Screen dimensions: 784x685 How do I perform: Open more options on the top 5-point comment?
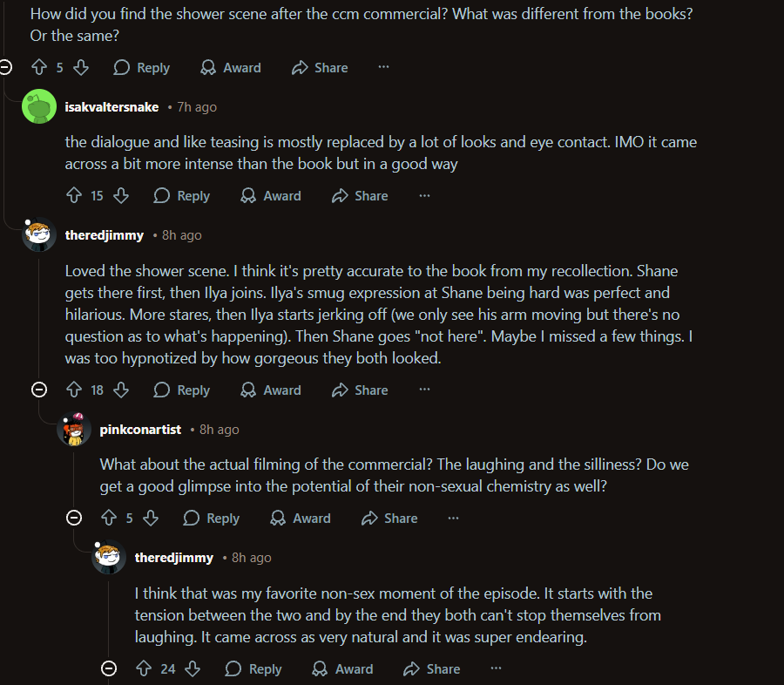click(383, 67)
